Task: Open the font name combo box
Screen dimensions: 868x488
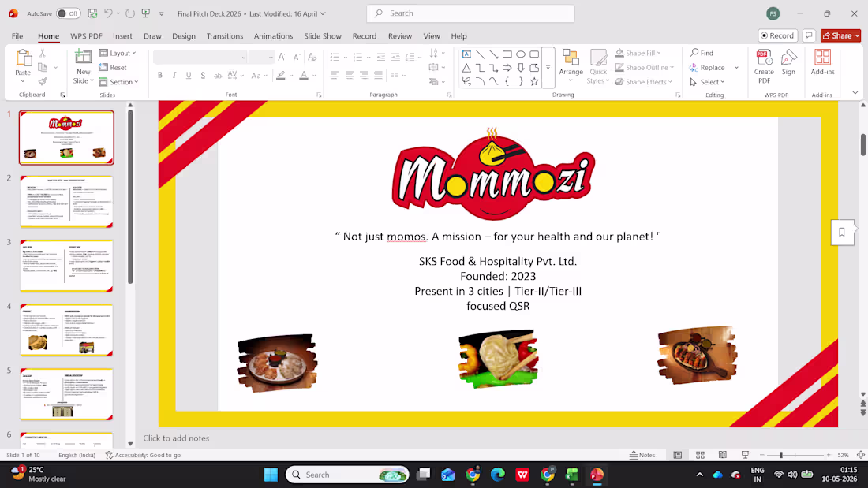Action: [x=200, y=57]
